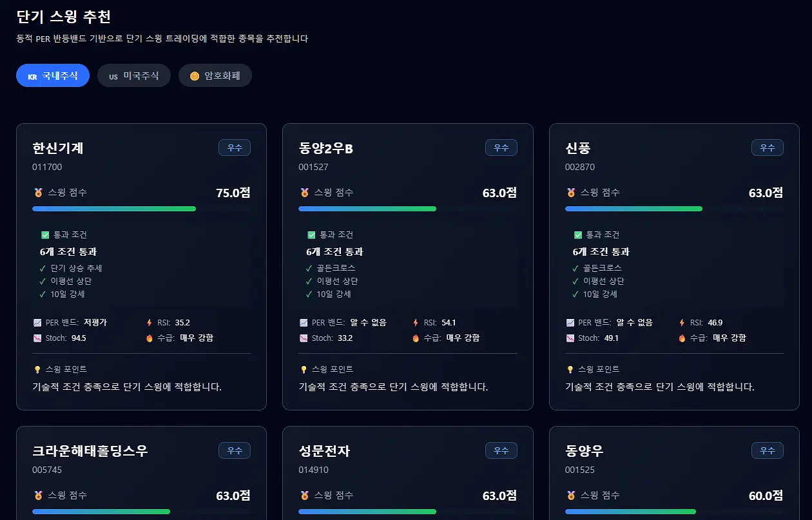Open the 동양우 stock title

click(585, 451)
